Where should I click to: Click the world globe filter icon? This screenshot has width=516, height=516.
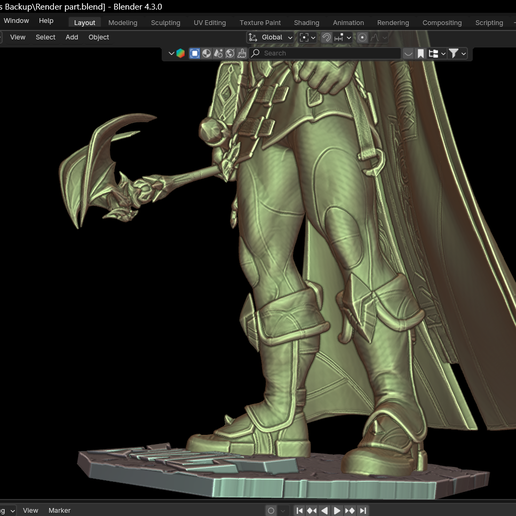point(230,53)
